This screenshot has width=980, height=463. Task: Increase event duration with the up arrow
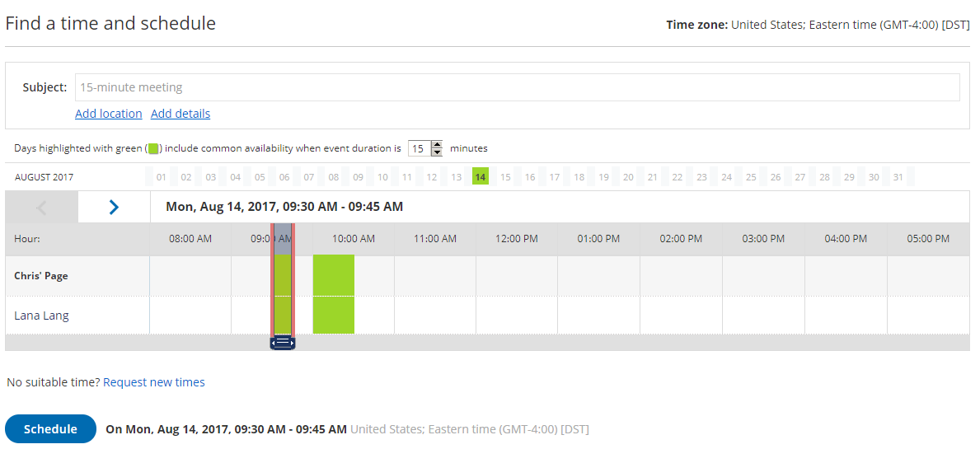click(x=438, y=145)
